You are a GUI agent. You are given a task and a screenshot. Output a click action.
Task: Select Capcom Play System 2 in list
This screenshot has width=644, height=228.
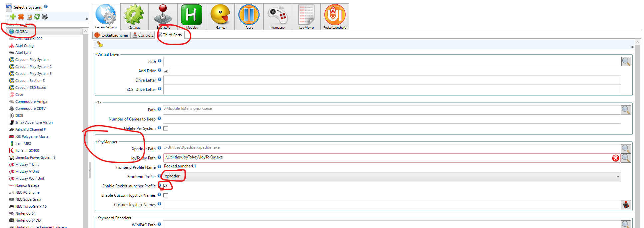pos(33,67)
